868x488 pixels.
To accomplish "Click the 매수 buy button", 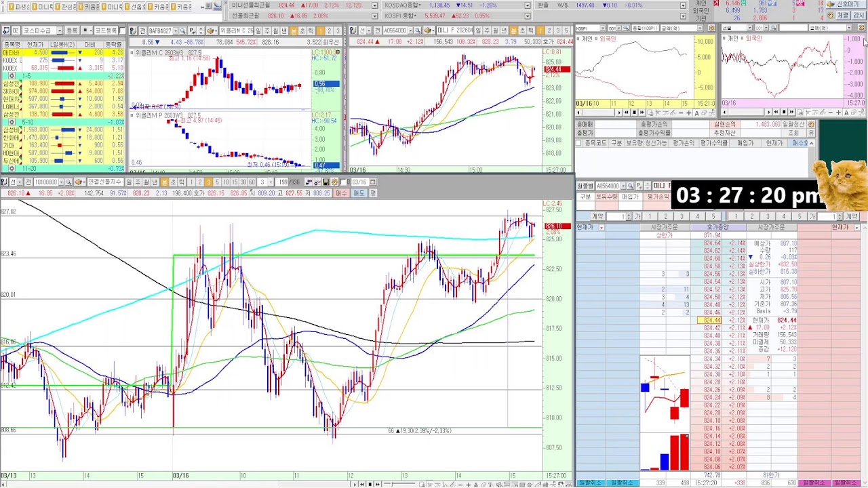I will 341,193.
